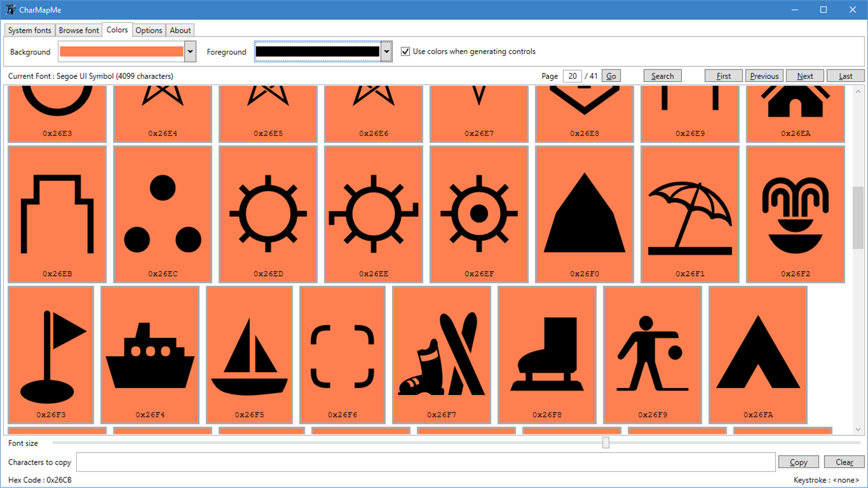The width and height of the screenshot is (868, 488).
Task: Focus the Characters to copy field
Action: [426, 462]
